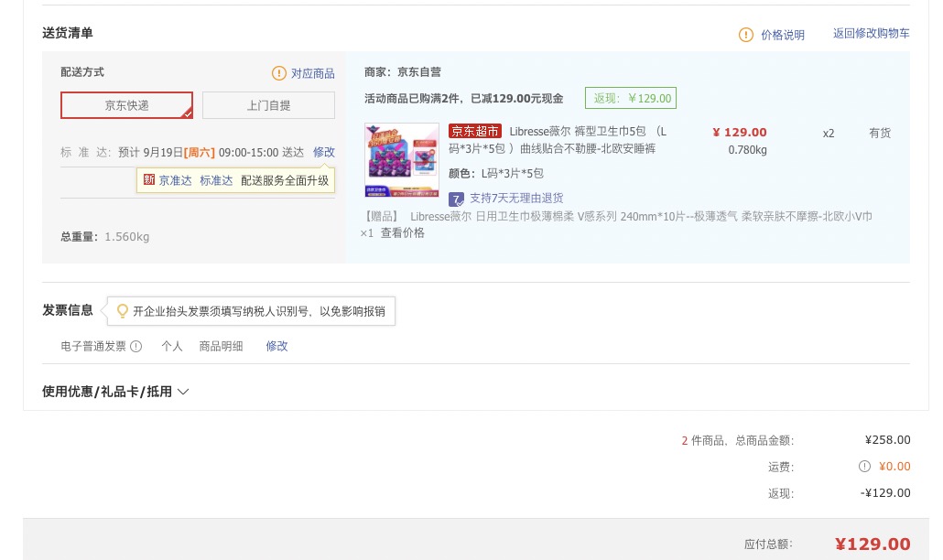The height and width of the screenshot is (560, 943).
Task: Open 支持7天无理由退货 link
Action: click(516, 198)
